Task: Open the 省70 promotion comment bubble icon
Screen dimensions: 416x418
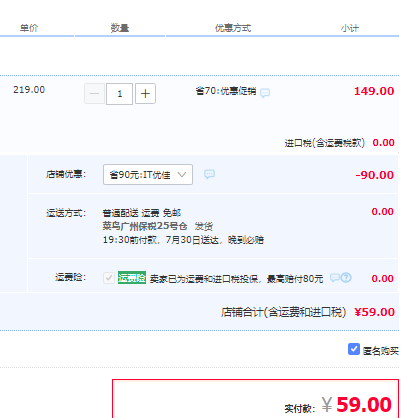Action: point(265,93)
